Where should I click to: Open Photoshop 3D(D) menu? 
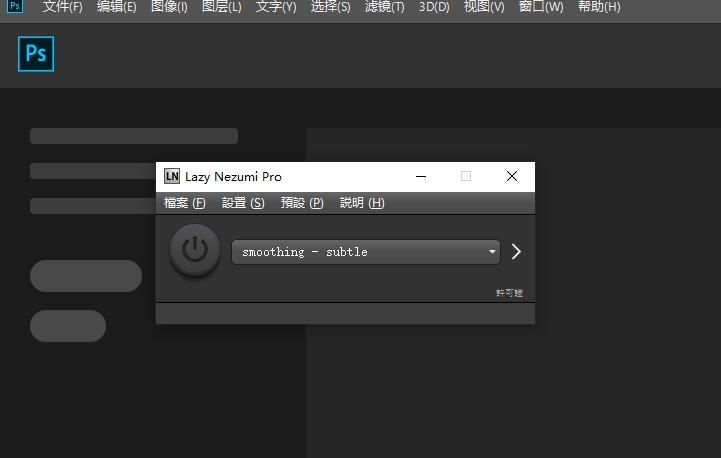click(x=434, y=7)
